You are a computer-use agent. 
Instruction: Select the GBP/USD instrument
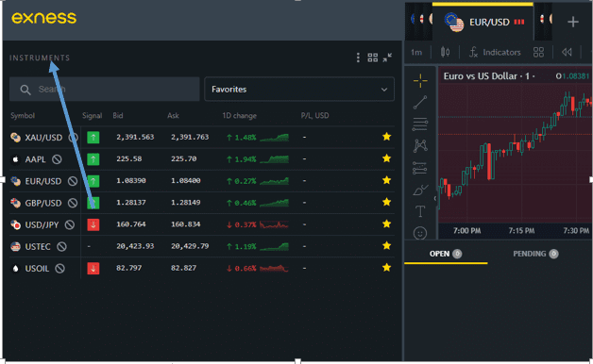42,203
